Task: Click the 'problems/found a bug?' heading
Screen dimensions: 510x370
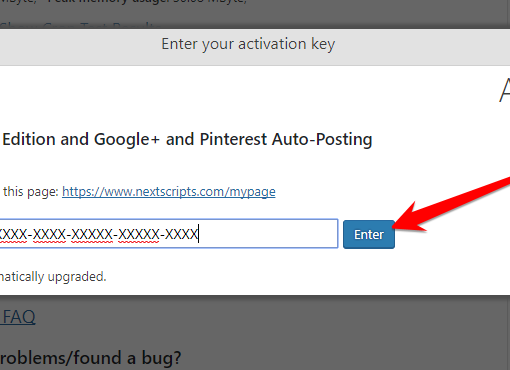Action: pyautogui.click(x=90, y=358)
